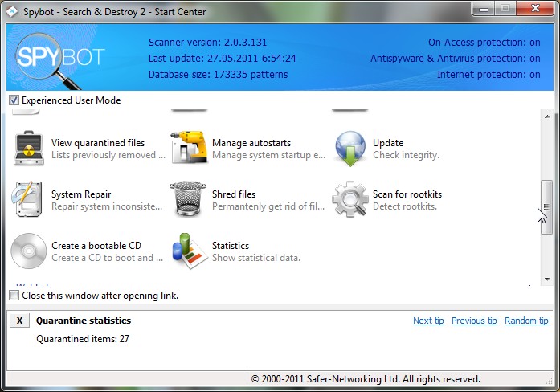Click the scrollbar down arrow
The height and width of the screenshot is (392, 560).
547,280
